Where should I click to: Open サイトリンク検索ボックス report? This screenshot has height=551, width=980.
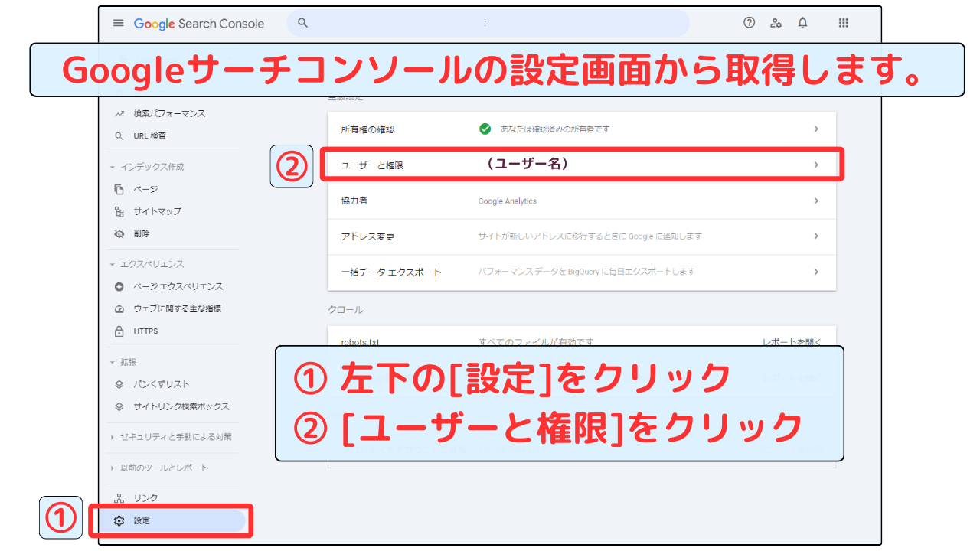click(181, 406)
